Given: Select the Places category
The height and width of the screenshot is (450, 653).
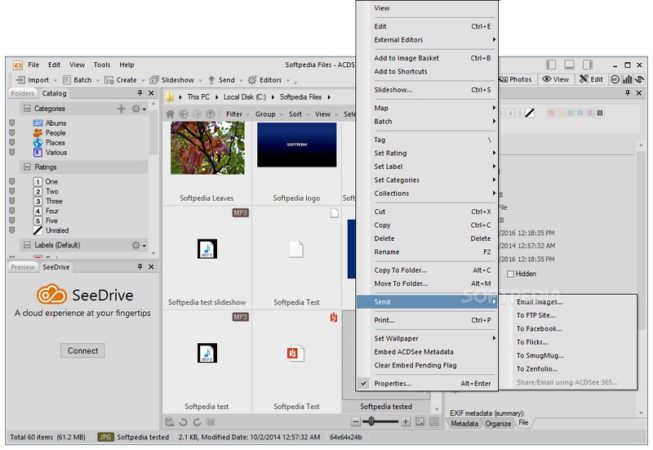Looking at the screenshot, I should (x=55, y=143).
